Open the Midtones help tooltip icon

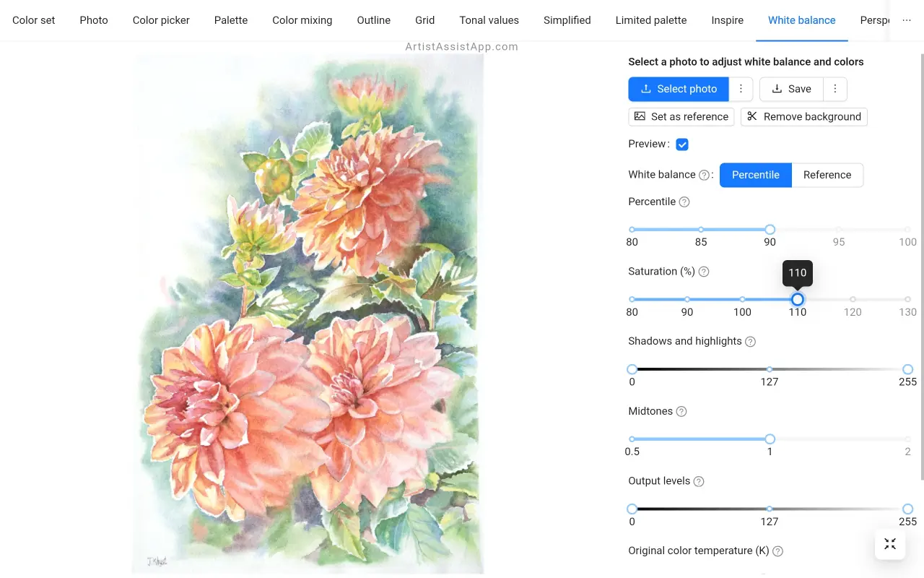coord(681,412)
